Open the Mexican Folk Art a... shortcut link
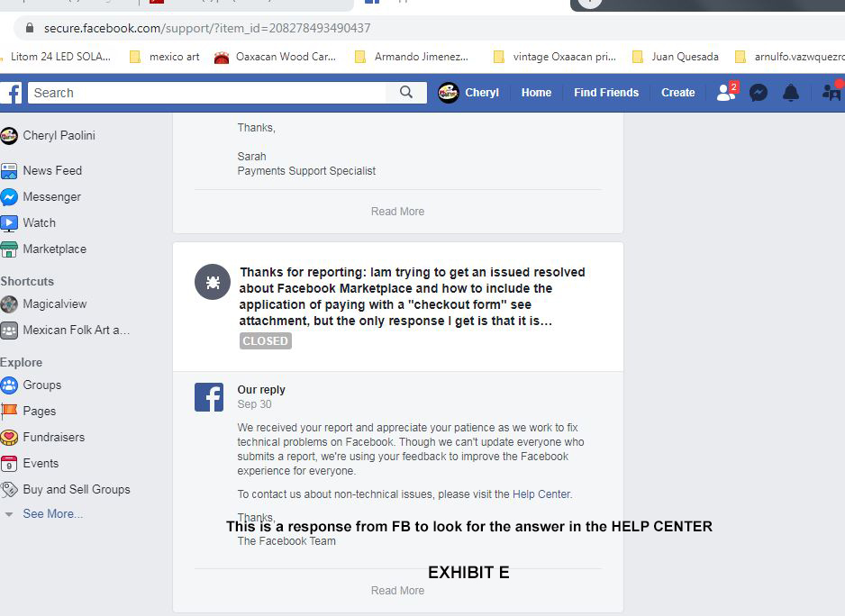The width and height of the screenshot is (845, 616). 76,330
